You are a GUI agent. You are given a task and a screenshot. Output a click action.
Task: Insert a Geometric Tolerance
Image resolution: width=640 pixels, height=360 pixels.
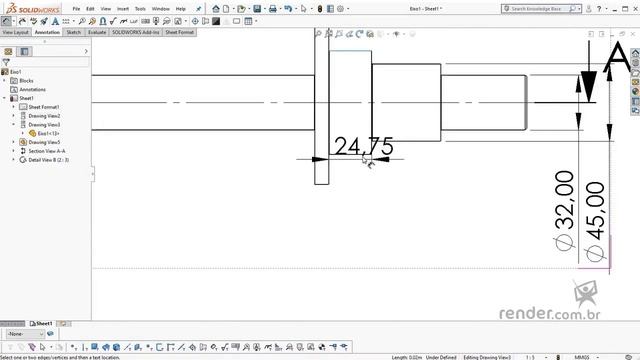tap(145, 21)
